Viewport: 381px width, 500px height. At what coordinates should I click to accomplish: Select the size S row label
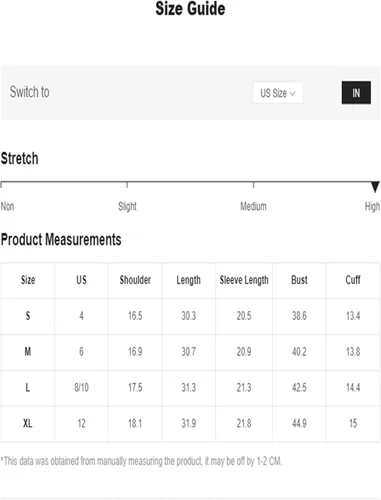(x=28, y=316)
